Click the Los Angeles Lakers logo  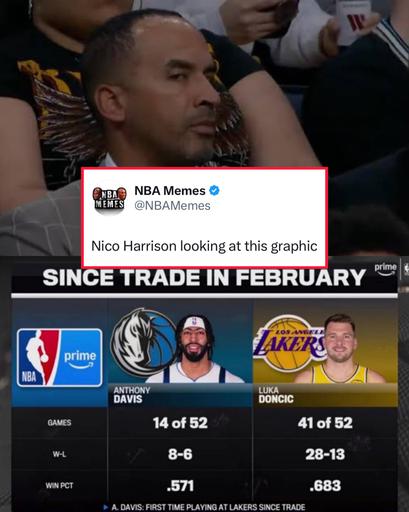288,344
